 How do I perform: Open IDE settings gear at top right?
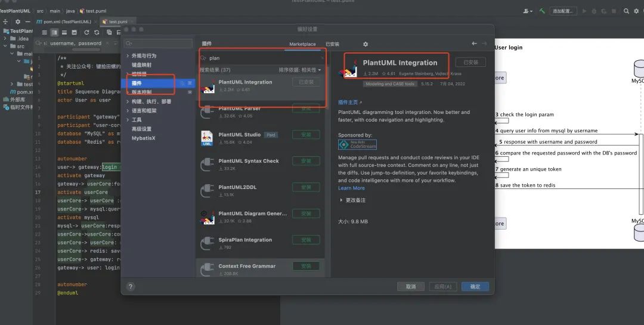(x=636, y=11)
